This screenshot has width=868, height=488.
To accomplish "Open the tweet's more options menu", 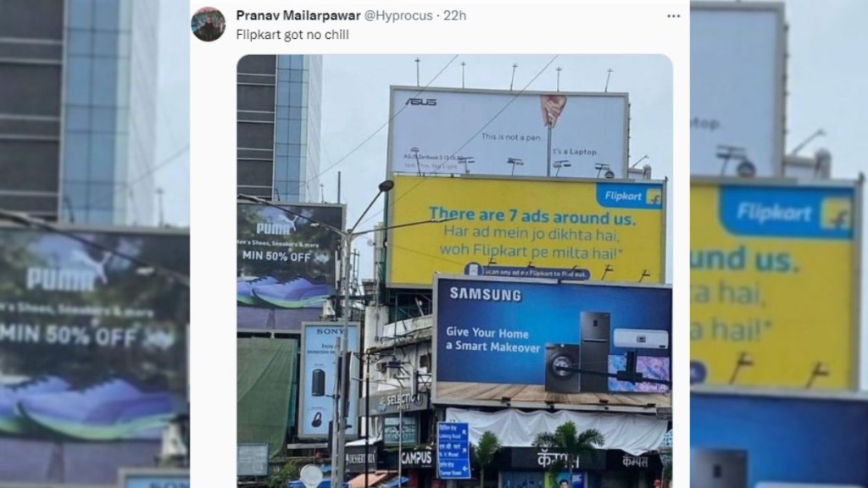I will tap(673, 16).
